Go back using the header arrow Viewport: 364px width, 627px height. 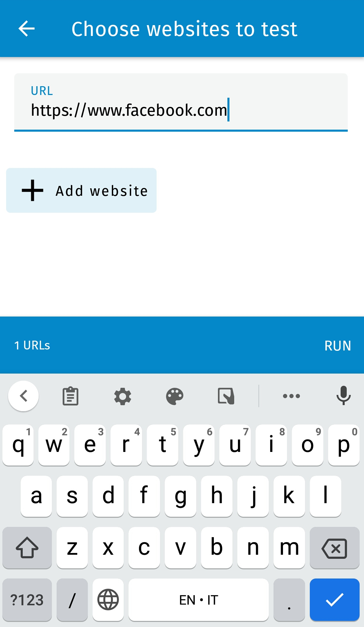26,28
